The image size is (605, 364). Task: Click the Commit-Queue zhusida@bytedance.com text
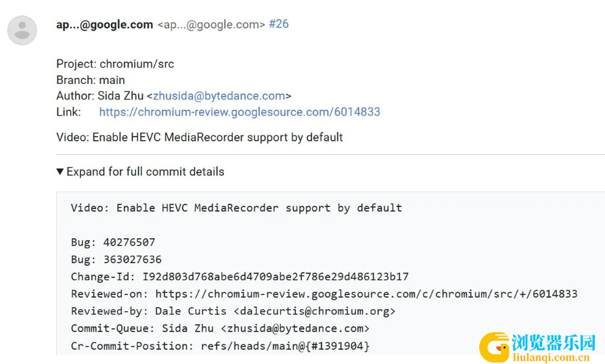coord(295,329)
